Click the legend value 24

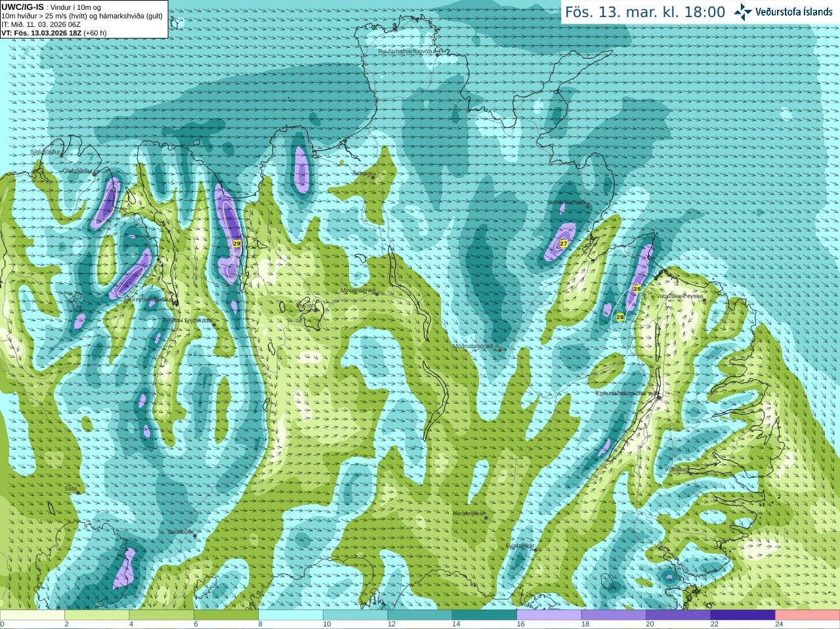coord(779,624)
